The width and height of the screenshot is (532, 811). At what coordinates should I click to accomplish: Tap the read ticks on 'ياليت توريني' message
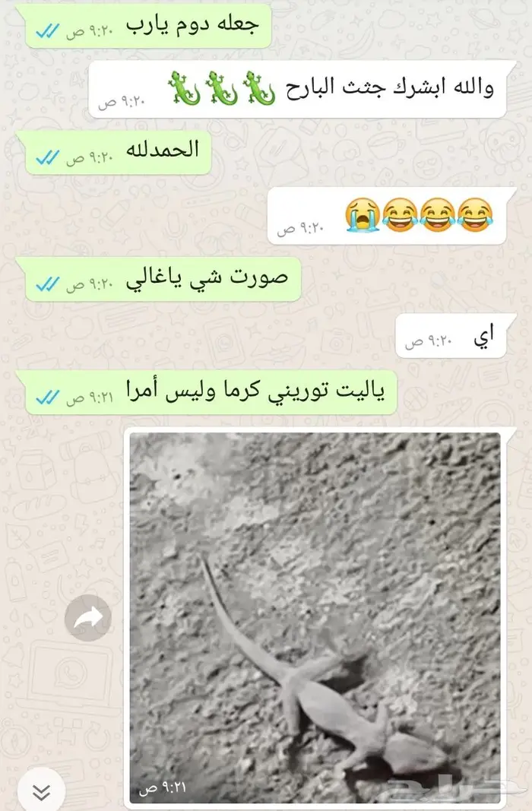click(x=48, y=398)
